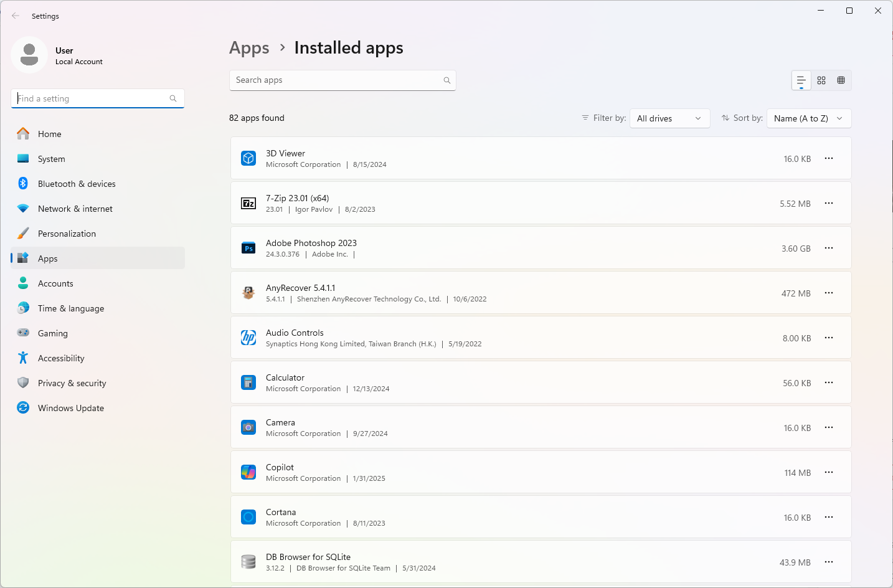Click the Calculator date 12/13/2024
Viewport: 893px width, 588px height.
tap(371, 389)
